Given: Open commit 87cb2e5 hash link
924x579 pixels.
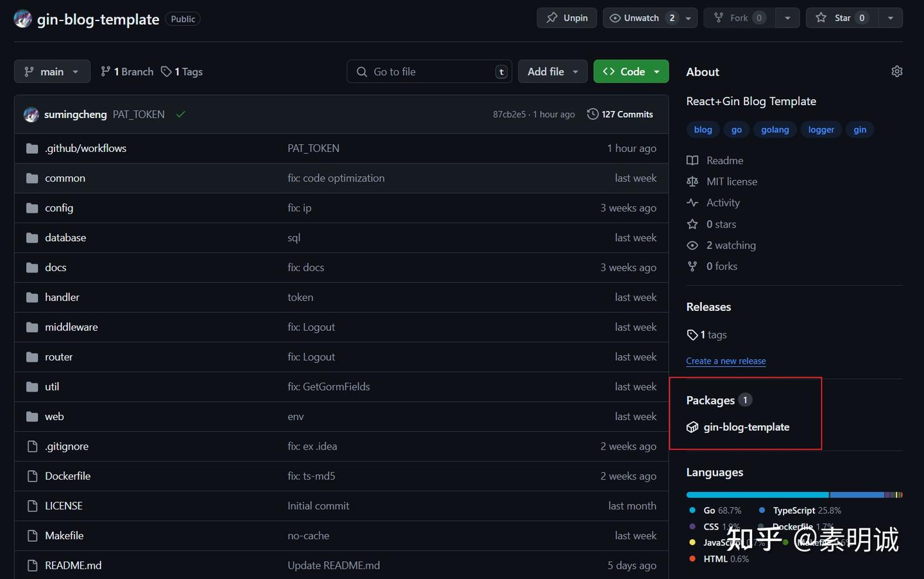Looking at the screenshot, I should (x=509, y=114).
